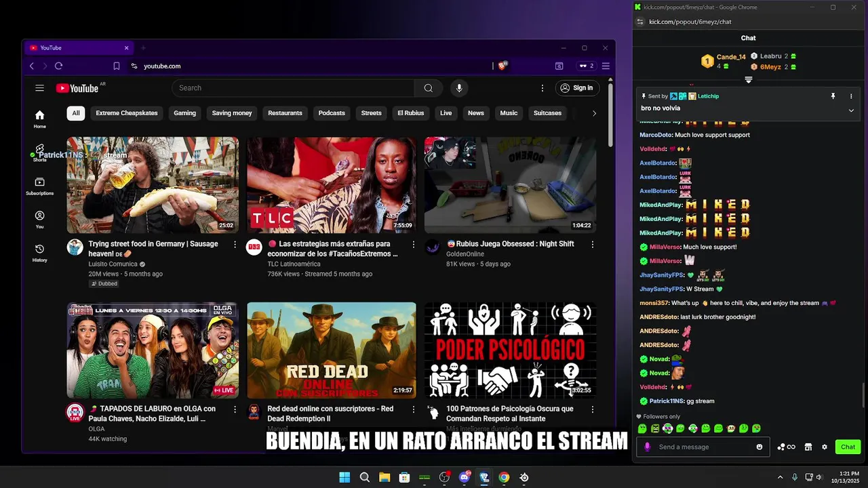Open History in YouTube sidebar
Screen dimensions: 868x488
40,253
